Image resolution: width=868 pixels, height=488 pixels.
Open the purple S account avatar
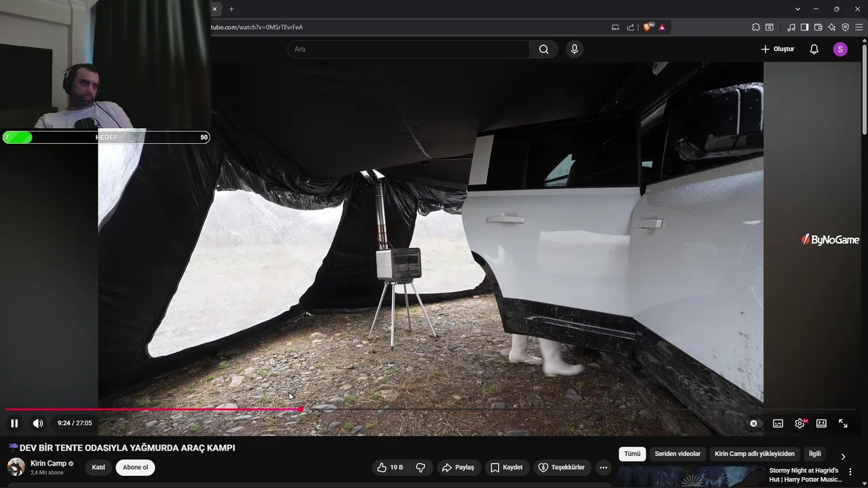coord(840,49)
